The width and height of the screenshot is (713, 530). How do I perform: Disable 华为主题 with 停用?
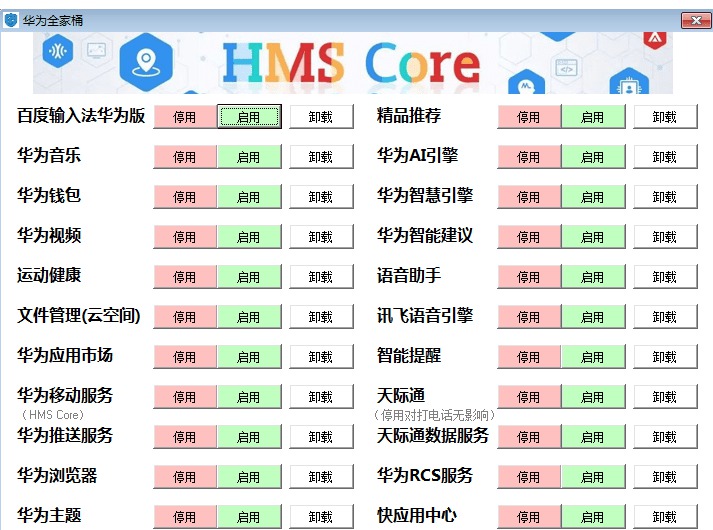(185, 517)
